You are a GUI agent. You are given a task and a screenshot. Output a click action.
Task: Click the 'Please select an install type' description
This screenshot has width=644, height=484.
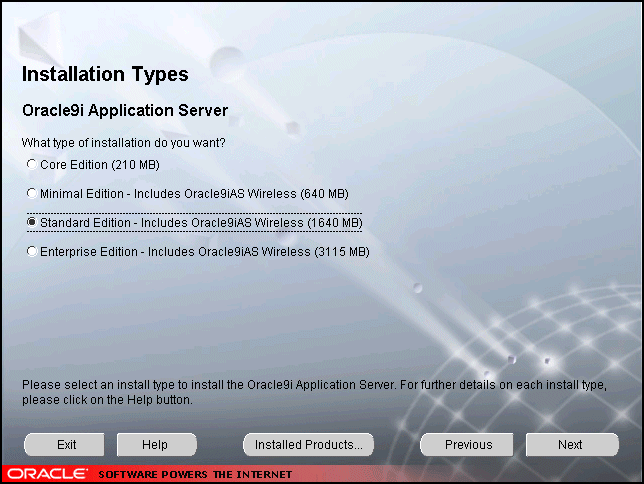tap(314, 392)
